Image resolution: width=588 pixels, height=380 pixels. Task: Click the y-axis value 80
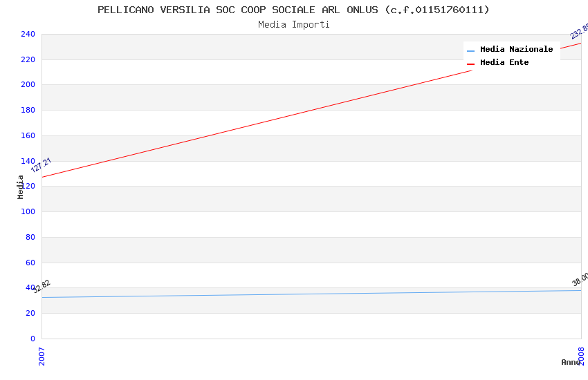click(x=30, y=237)
